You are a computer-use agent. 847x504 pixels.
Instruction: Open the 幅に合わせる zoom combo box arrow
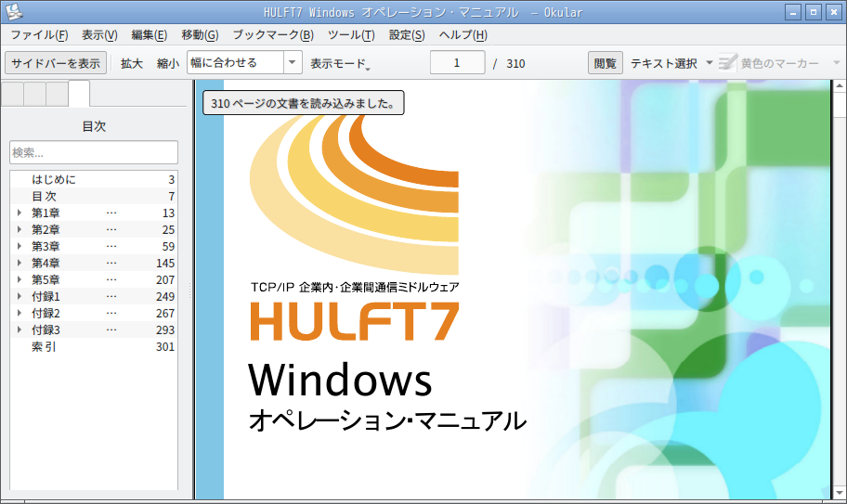pyautogui.click(x=293, y=62)
